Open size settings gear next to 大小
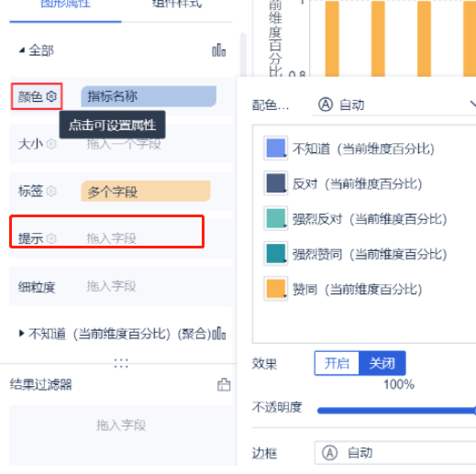476x474 pixels. click(x=51, y=144)
